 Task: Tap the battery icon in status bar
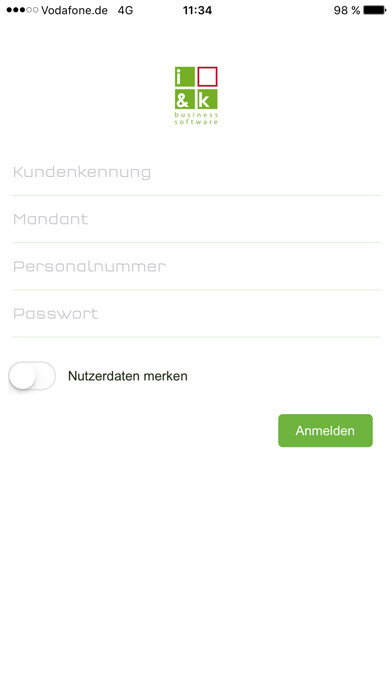point(375,10)
